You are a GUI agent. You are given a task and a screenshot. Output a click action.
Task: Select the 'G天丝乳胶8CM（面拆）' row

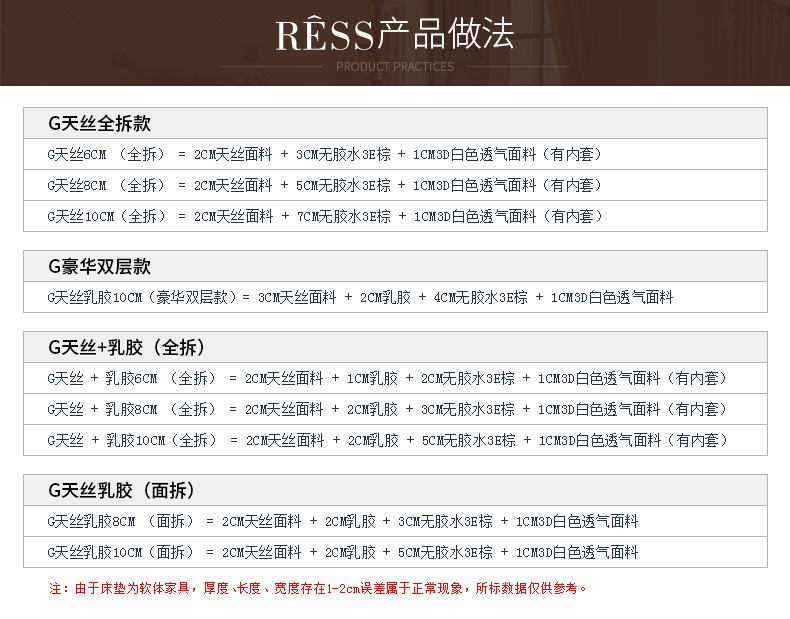click(395, 521)
